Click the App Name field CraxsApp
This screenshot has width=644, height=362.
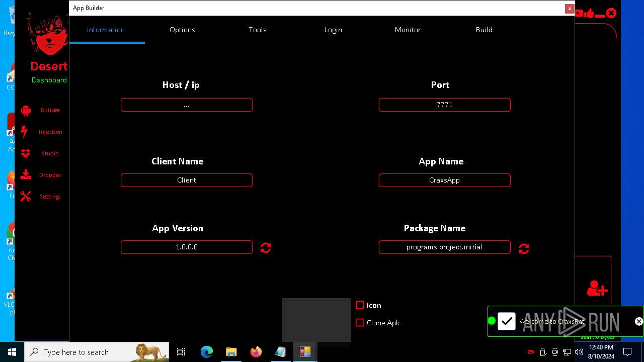click(445, 180)
